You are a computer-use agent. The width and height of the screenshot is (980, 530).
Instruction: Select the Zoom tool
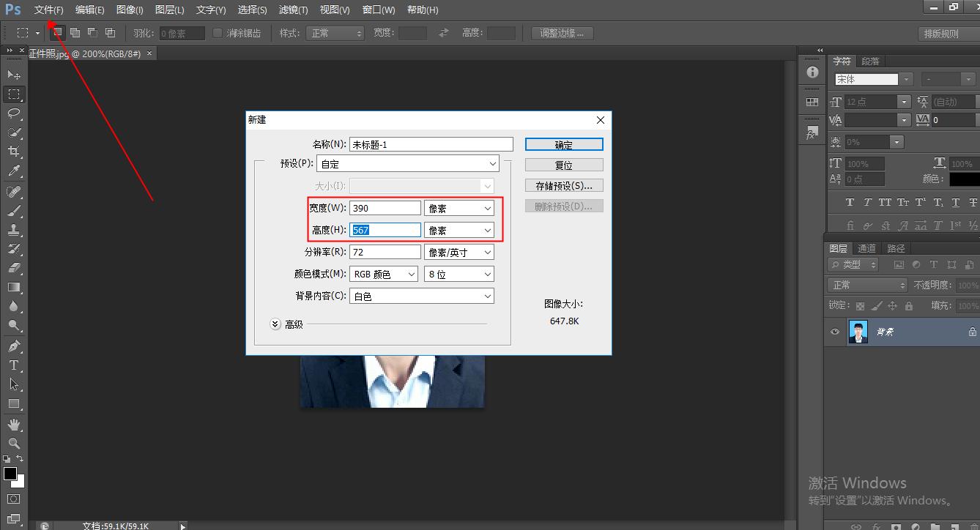coord(13,443)
